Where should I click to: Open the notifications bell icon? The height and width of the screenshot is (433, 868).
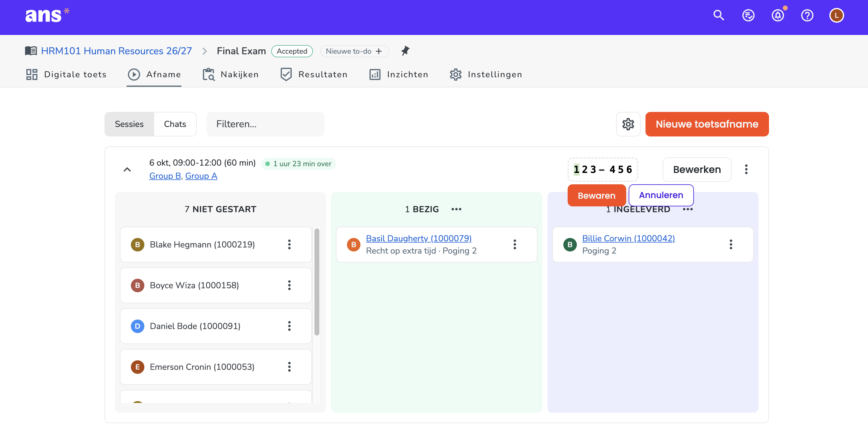tap(778, 15)
